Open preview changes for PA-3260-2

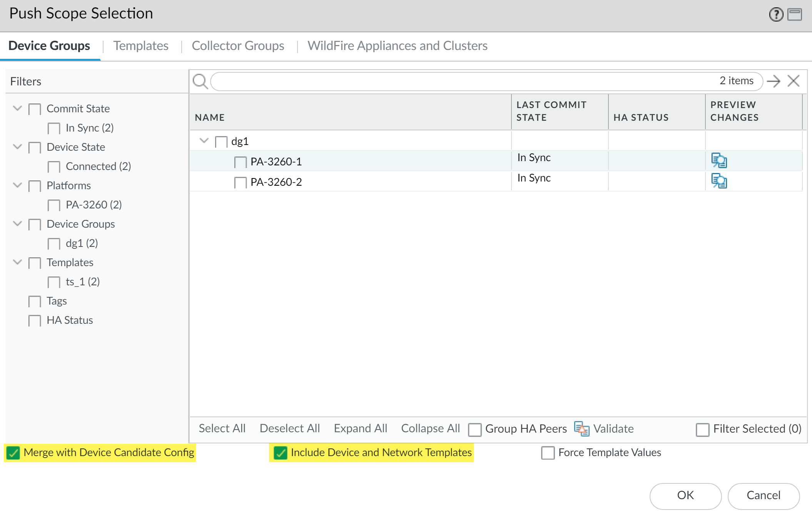[718, 181]
